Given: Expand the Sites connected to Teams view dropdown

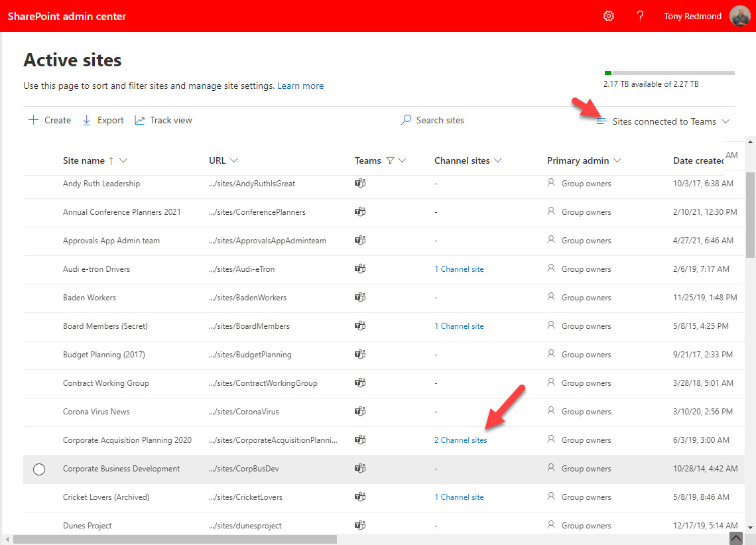Looking at the screenshot, I should click(x=725, y=121).
